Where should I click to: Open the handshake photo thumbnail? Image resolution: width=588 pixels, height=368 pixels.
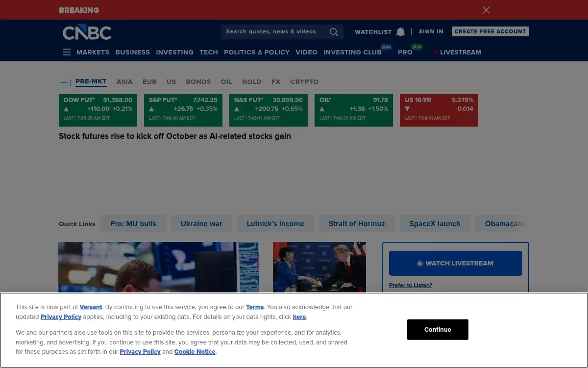319,267
